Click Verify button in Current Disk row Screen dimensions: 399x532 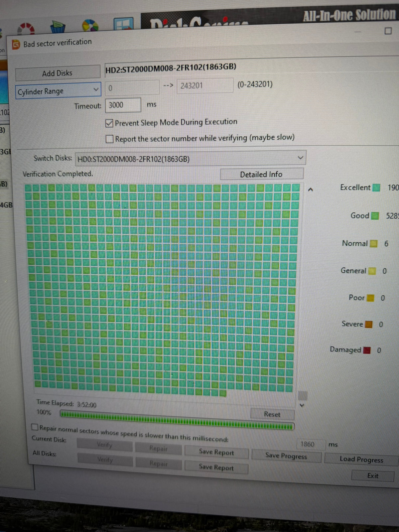(x=105, y=445)
